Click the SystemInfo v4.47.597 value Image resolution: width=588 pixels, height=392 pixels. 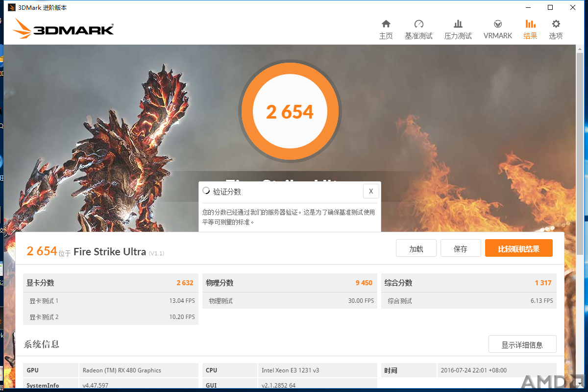[96, 386]
